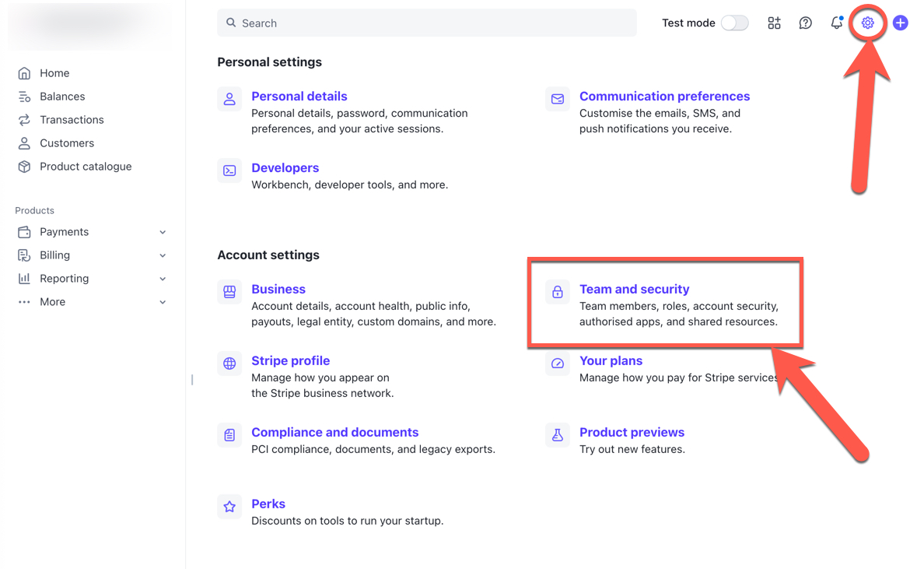Click the 'Account settings' heading
924x569 pixels.
268,255
